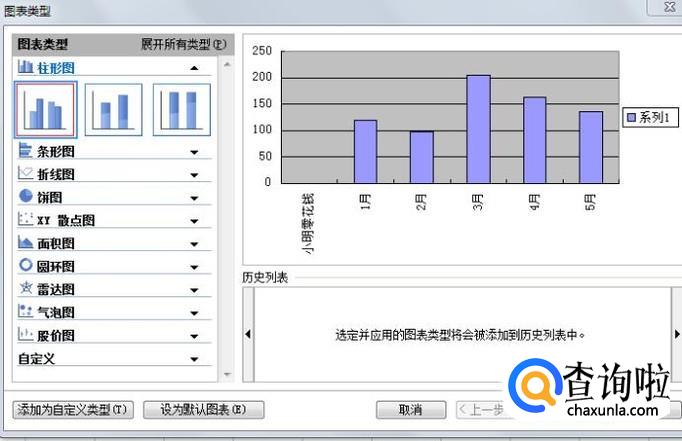Screen dimensions: 682x441
Task: Click the 4月 bar in preview chart
Action: (535, 140)
